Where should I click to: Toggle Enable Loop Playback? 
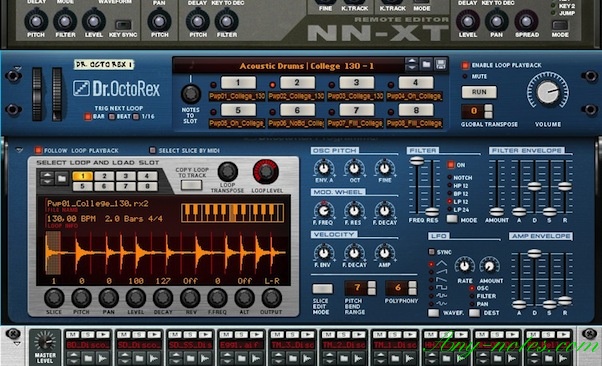(465, 65)
